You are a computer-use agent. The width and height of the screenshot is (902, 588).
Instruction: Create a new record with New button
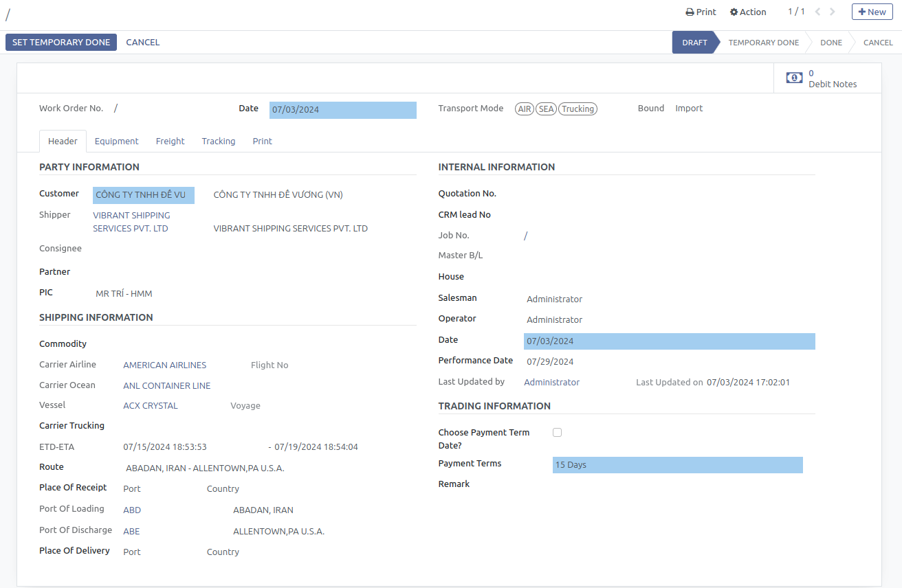pos(872,12)
